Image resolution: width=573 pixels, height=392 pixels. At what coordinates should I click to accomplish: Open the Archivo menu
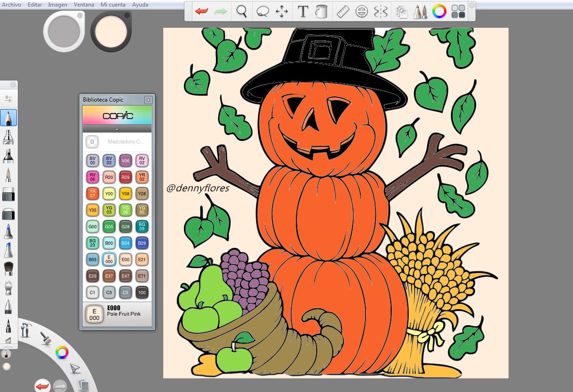11,5
